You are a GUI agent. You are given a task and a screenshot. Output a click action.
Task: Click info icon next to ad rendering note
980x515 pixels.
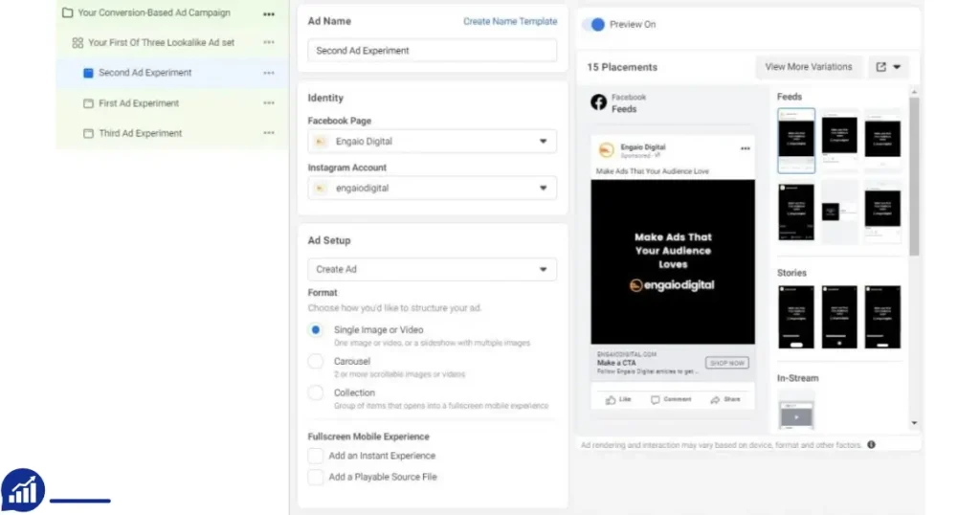tap(871, 445)
